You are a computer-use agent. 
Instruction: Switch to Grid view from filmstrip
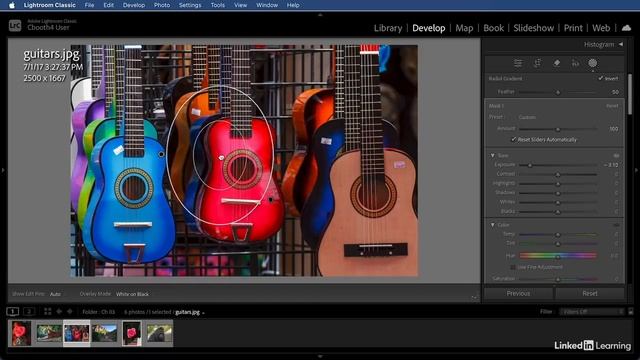pyautogui.click(x=48, y=311)
